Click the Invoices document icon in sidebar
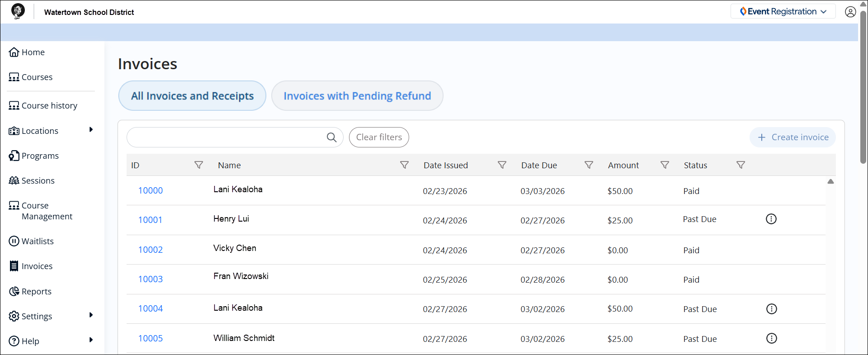This screenshot has width=868, height=355. click(x=14, y=266)
